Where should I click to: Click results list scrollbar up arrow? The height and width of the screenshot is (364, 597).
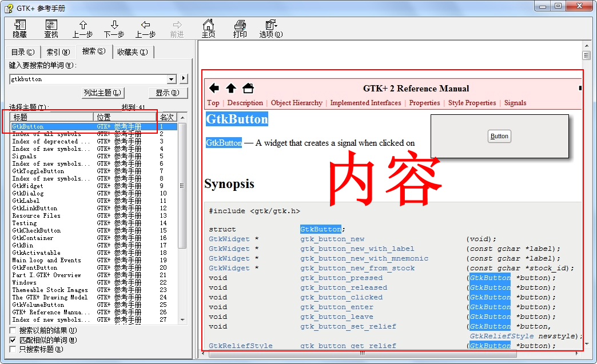pos(182,117)
